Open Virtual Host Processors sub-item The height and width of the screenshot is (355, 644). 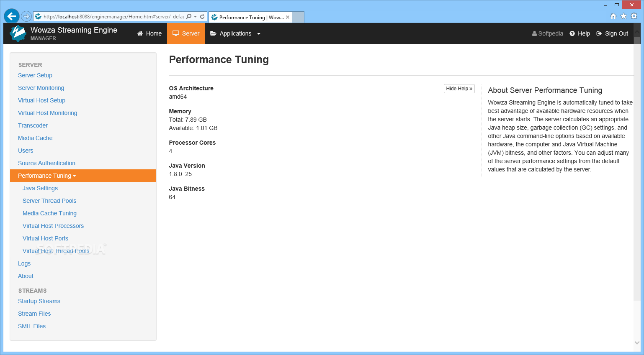coord(53,226)
